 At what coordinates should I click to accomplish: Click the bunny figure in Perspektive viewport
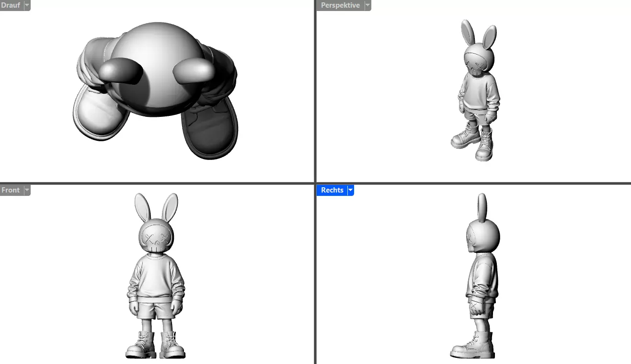coord(475,91)
